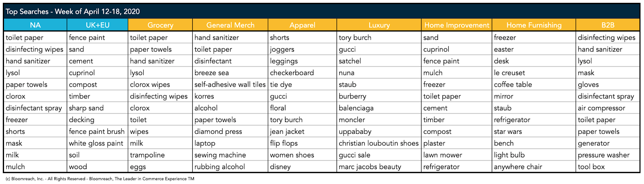Select the 'fence paint brush' cell
This screenshot has height=184, width=644.
(97, 132)
